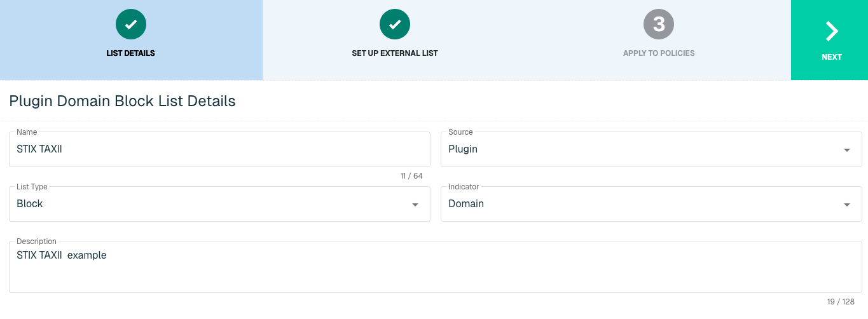Click the Set Up External List checkmark
The image size is (868, 319).
pos(395,24)
